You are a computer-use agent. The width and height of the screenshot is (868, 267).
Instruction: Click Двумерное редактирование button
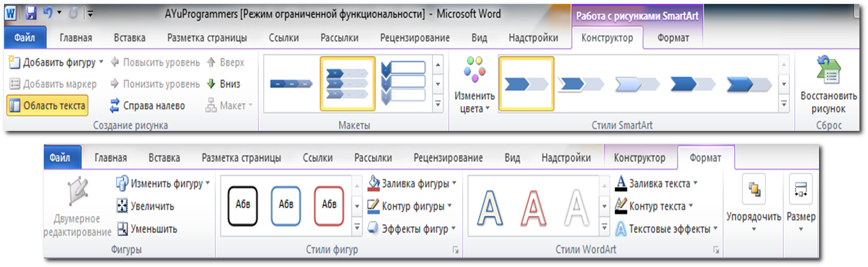coord(77,207)
